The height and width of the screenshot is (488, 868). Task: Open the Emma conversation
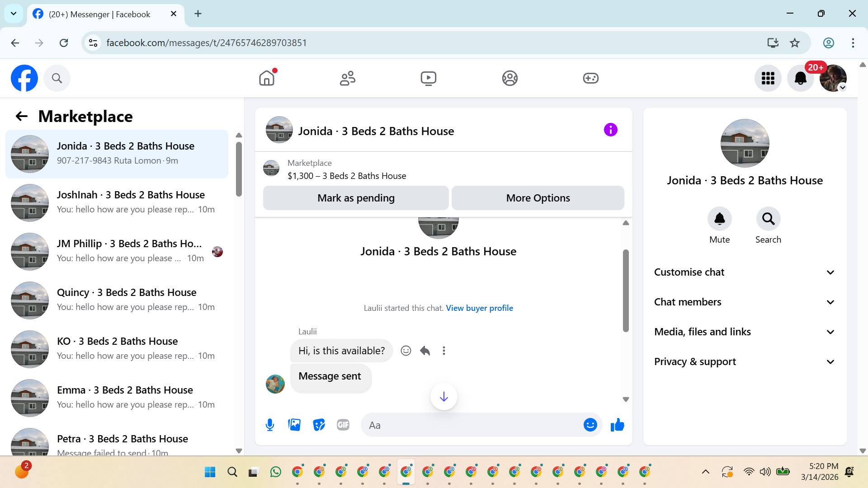coord(117,398)
